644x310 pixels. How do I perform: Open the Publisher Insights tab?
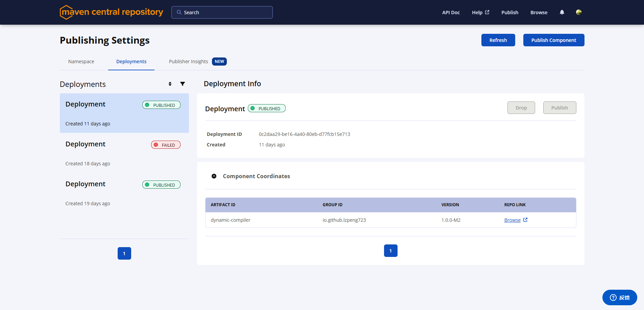click(x=189, y=62)
